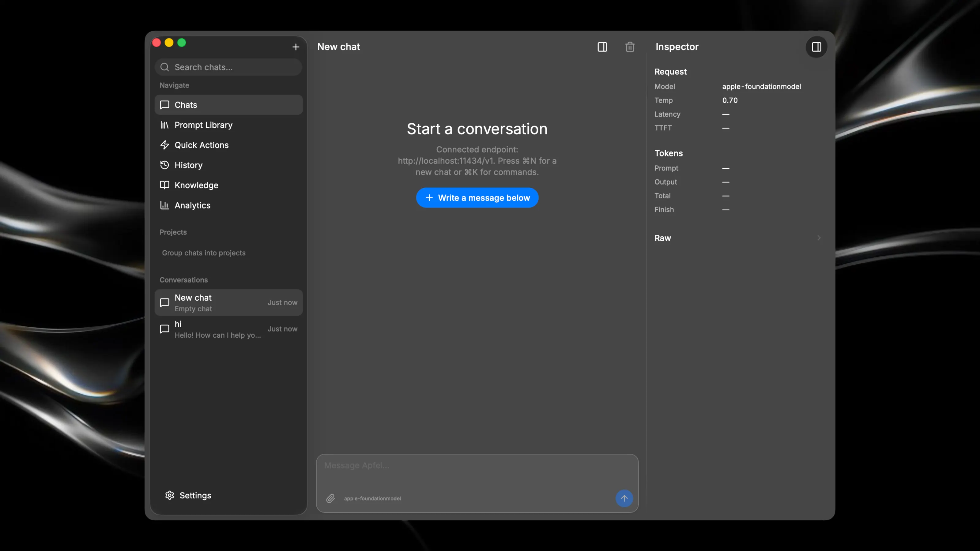This screenshot has height=551, width=980.
Task: Click the Navigate section label
Action: point(174,85)
